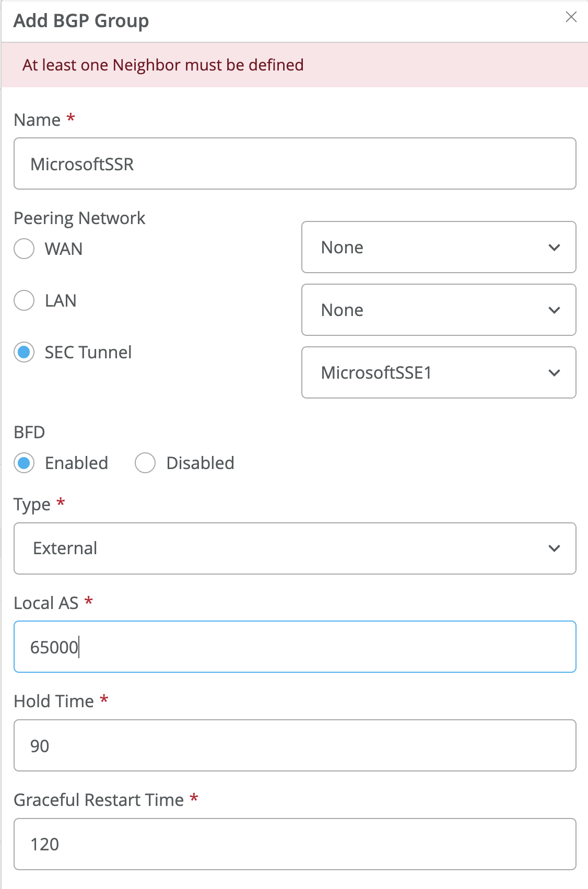Choose the SEC Tunnel radio option

tap(24, 352)
